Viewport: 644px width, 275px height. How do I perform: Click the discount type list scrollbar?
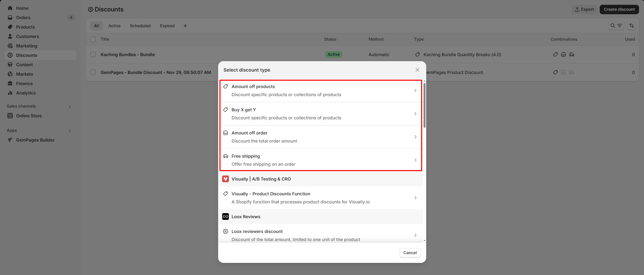point(424,106)
